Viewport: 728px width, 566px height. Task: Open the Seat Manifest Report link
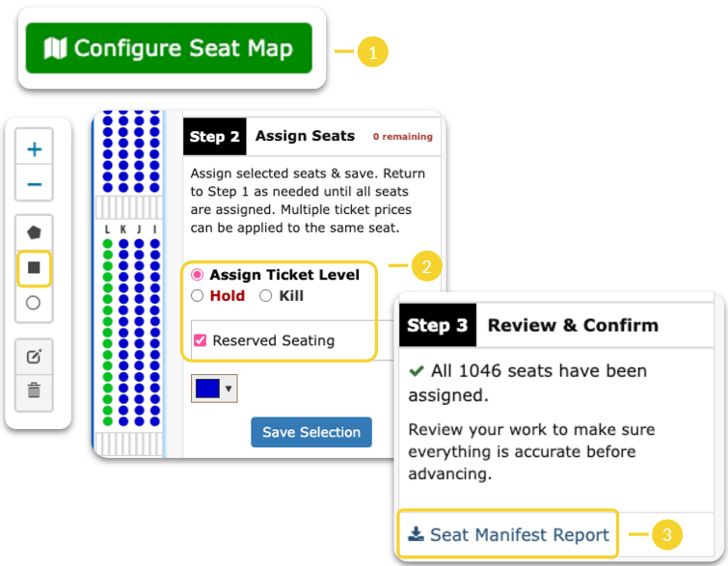pos(519,535)
